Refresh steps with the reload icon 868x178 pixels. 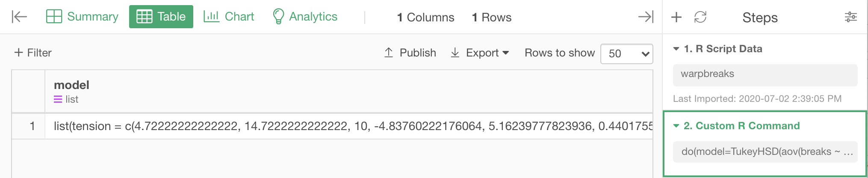700,17
